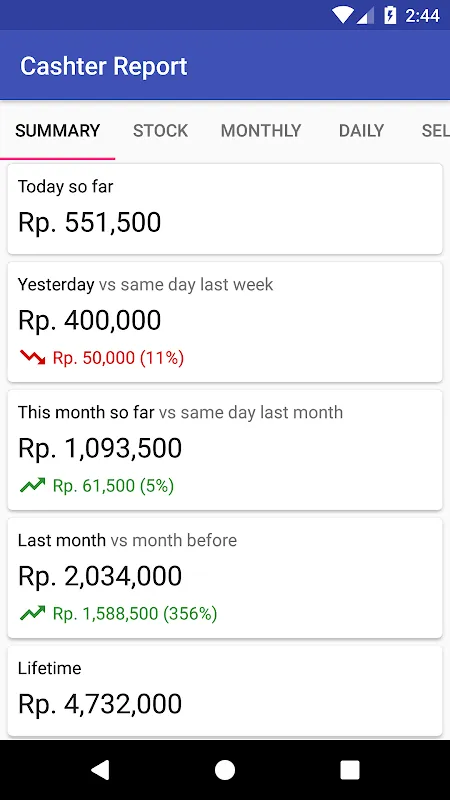Tap the Lifetime Rp. 4,732,000 card

tap(225, 691)
